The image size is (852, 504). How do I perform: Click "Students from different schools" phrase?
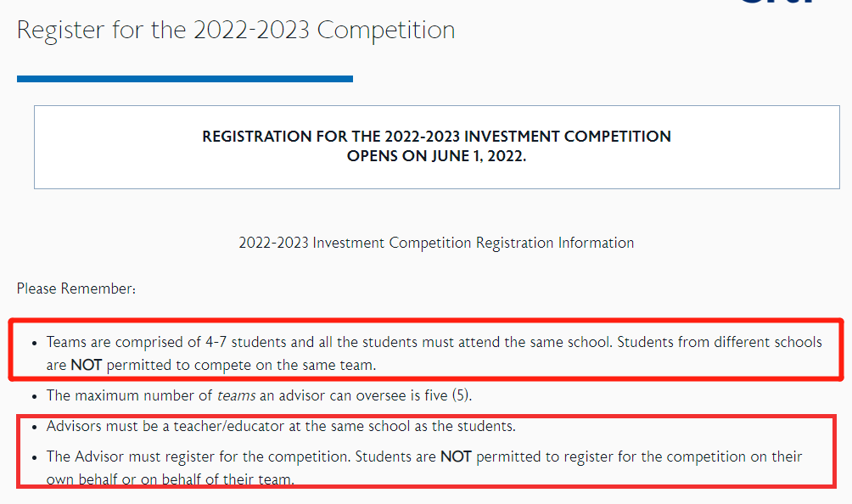coord(720,342)
